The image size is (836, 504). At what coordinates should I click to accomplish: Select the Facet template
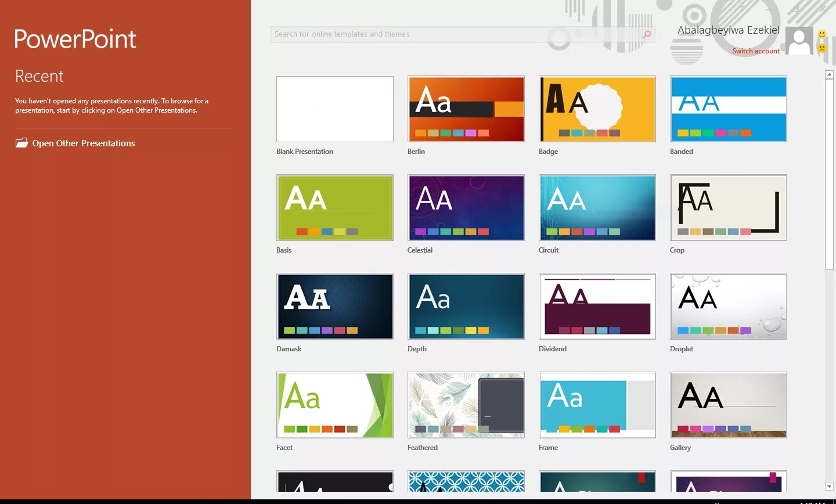(335, 405)
